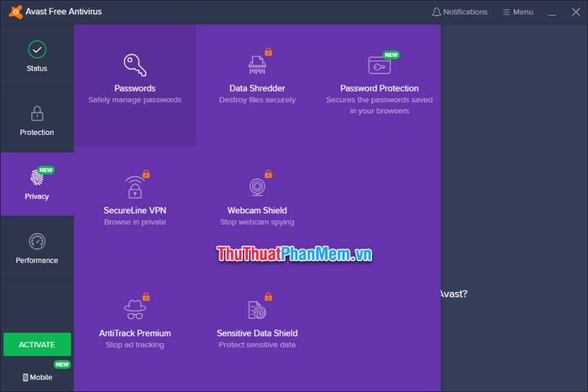Click 'Secures the passwords saved in your browsers'
The height and width of the screenshot is (392, 588).
point(380,105)
